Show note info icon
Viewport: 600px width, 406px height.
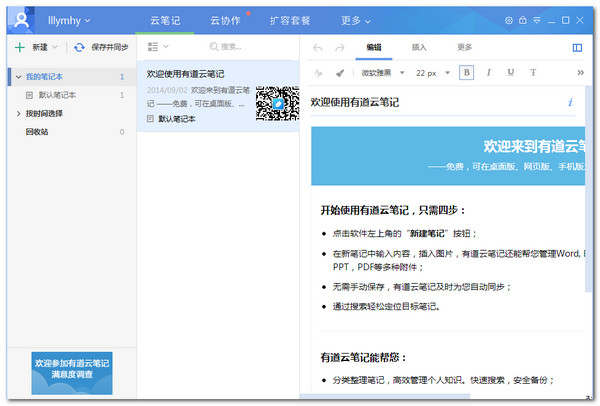click(570, 102)
